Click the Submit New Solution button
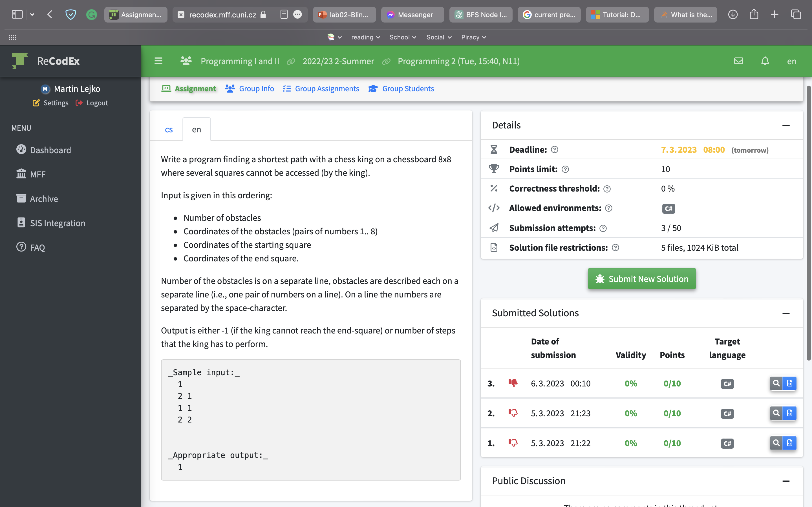The height and width of the screenshot is (507, 812). [641, 279]
